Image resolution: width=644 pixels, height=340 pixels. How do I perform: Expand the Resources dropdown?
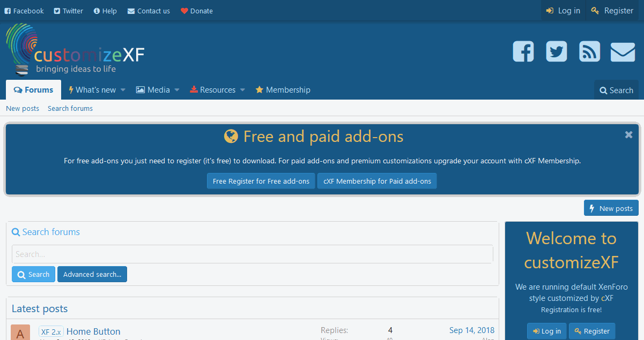[242, 90]
